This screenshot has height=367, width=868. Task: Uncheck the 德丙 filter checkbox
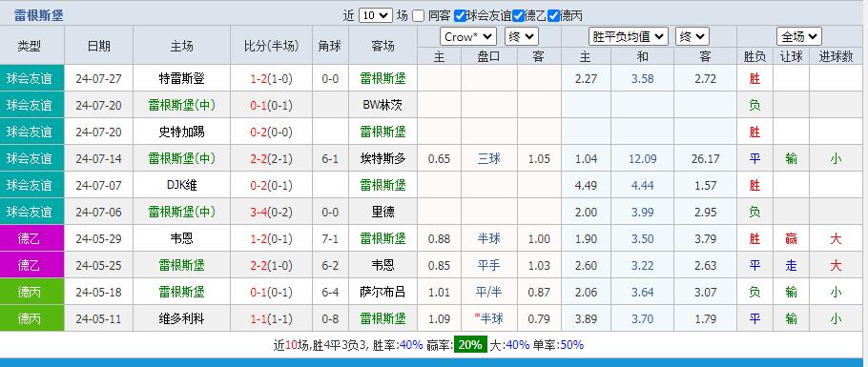tap(553, 15)
